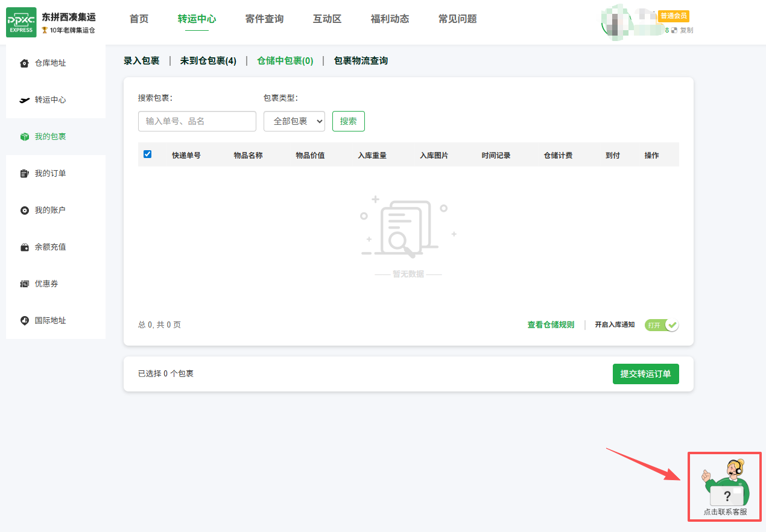This screenshot has height=532, width=766.
Task: Expand the 全部包裹 package type dropdown
Action: (294, 121)
